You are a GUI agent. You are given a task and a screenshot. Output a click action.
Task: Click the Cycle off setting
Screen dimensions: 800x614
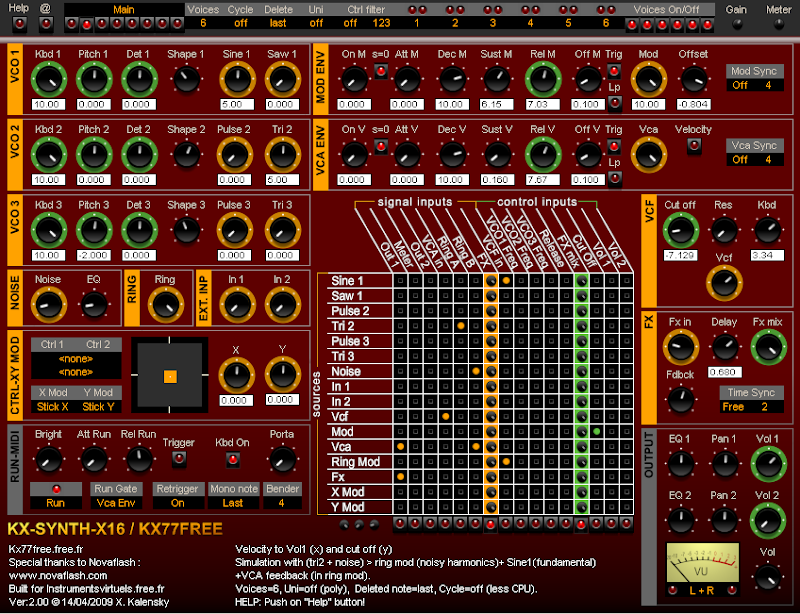pyautogui.click(x=241, y=23)
